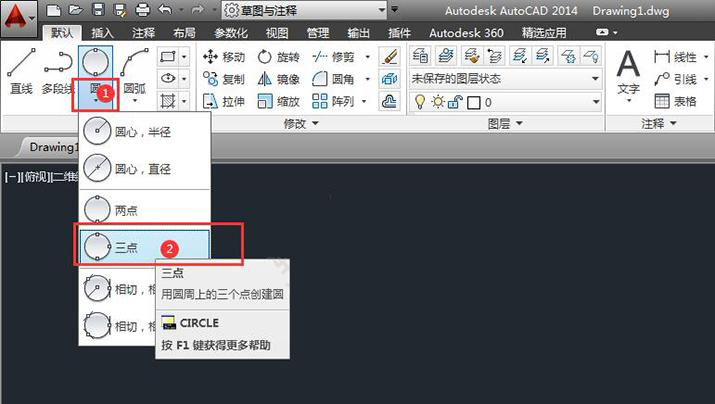Select the Scale (缩放) tool
The height and width of the screenshot is (404, 715).
[x=278, y=101]
